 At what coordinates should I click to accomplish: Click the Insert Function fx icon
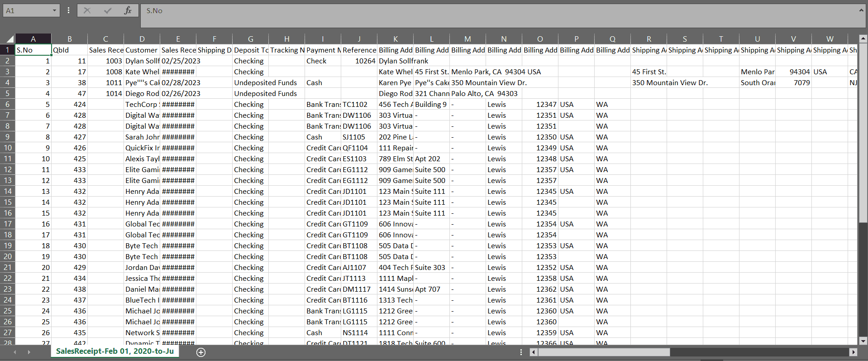click(x=128, y=10)
